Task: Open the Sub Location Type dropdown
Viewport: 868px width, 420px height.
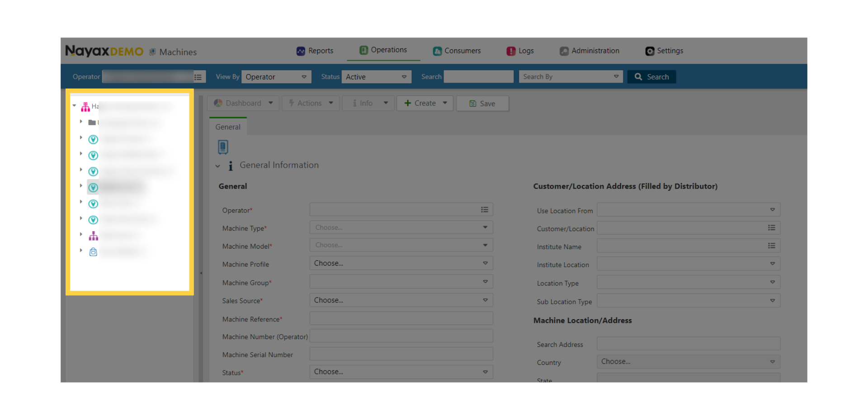Action: (689, 301)
